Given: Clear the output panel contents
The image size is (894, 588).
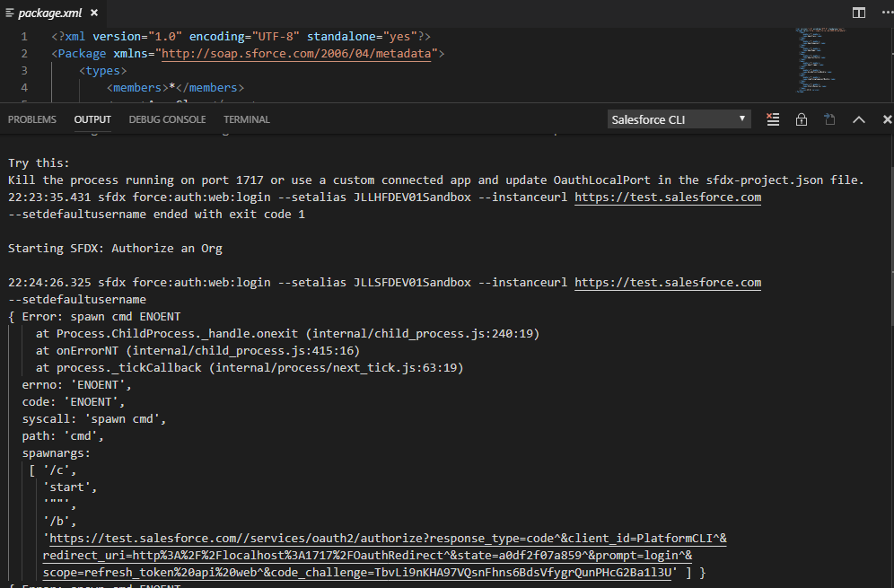Looking at the screenshot, I should click(x=772, y=119).
